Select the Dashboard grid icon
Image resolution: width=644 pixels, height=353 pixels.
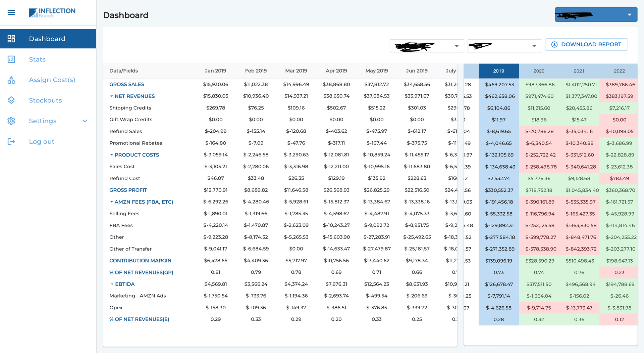[x=11, y=39]
